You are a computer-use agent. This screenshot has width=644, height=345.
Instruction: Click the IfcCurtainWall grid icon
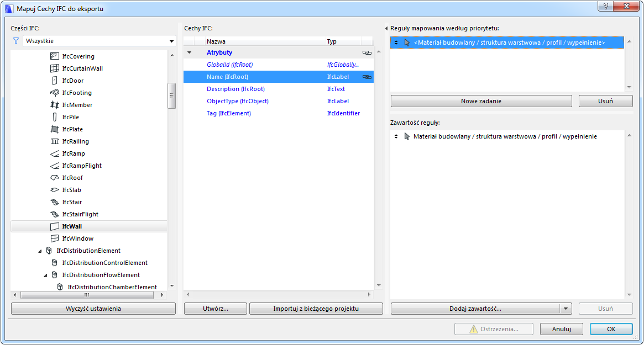click(54, 68)
